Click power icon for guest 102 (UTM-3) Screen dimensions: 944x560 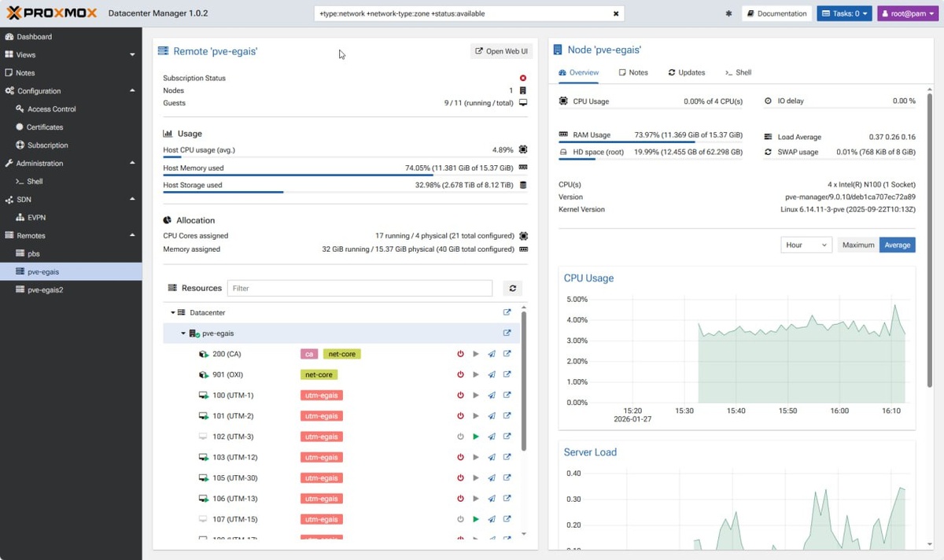coord(461,437)
